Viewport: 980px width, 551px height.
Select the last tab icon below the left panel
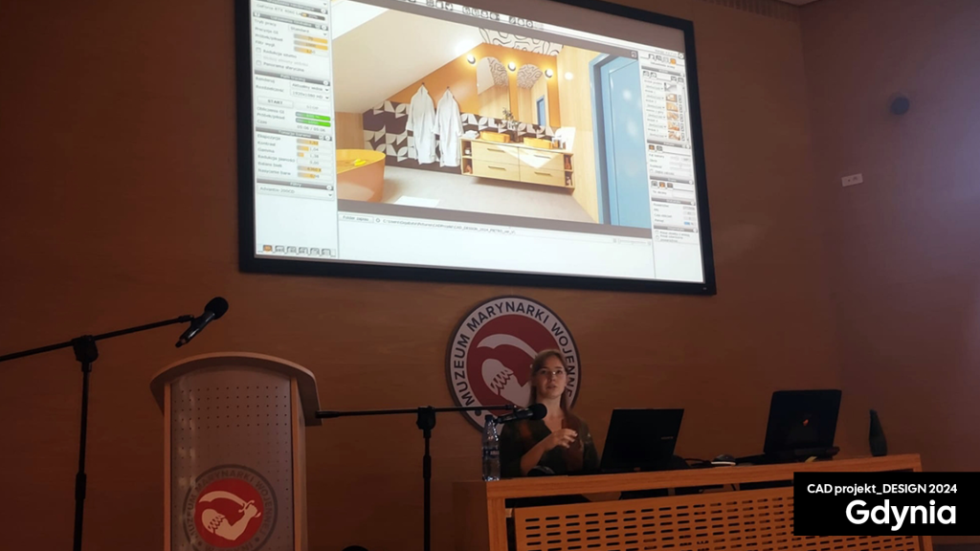(x=326, y=252)
